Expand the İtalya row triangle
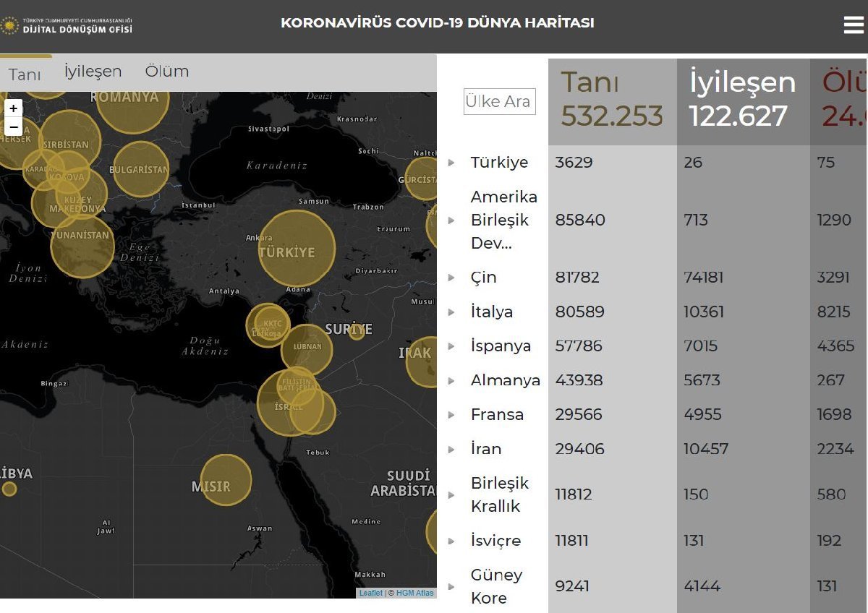This screenshot has height=613, width=868. [x=451, y=312]
